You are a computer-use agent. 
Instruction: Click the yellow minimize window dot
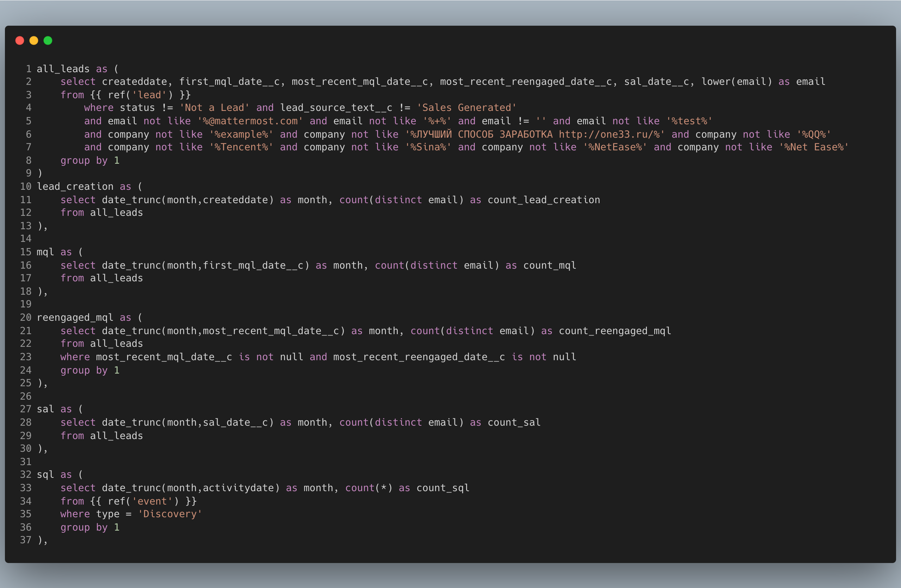pos(34,40)
